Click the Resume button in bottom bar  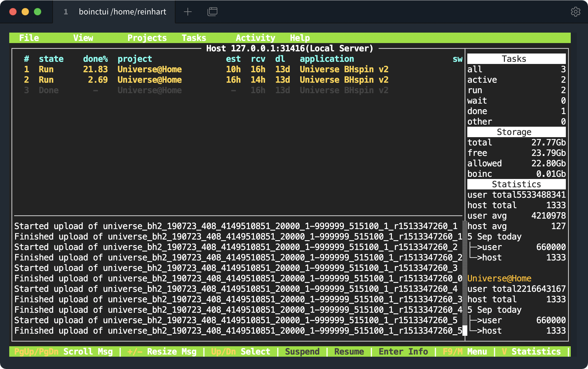pyautogui.click(x=349, y=351)
